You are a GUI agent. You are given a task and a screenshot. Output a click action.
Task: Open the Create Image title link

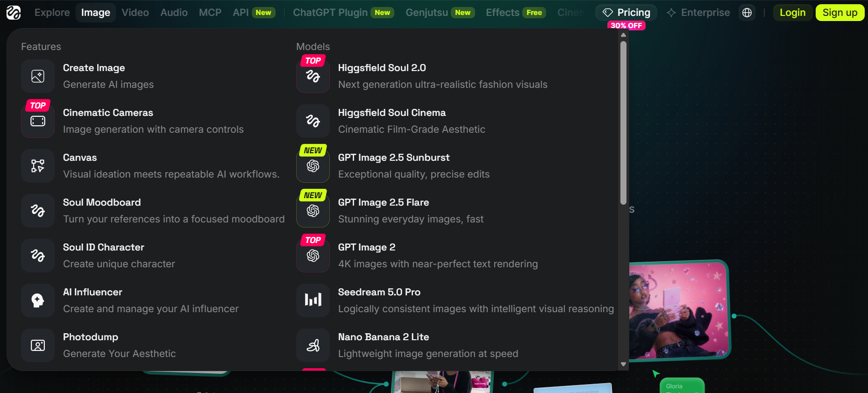tap(94, 68)
